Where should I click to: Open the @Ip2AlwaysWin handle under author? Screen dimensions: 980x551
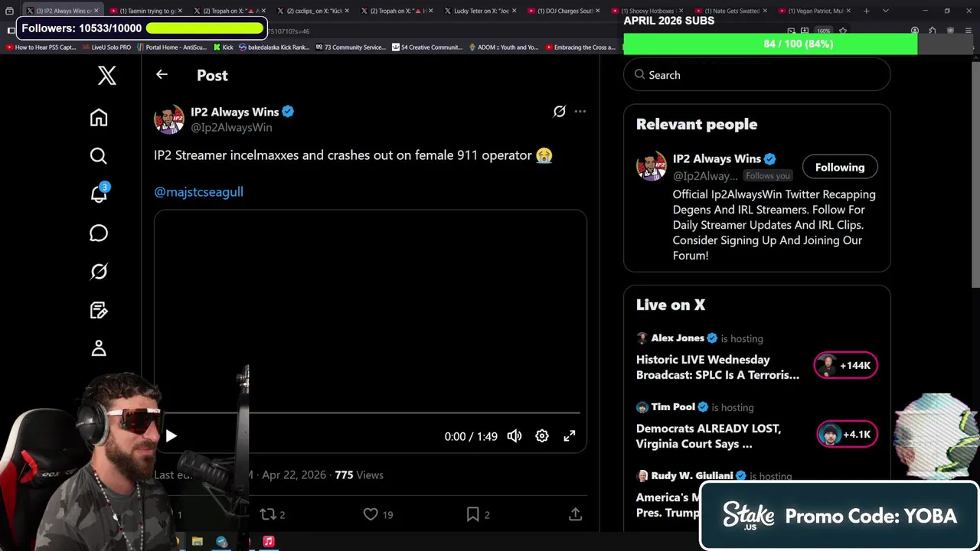pos(231,128)
